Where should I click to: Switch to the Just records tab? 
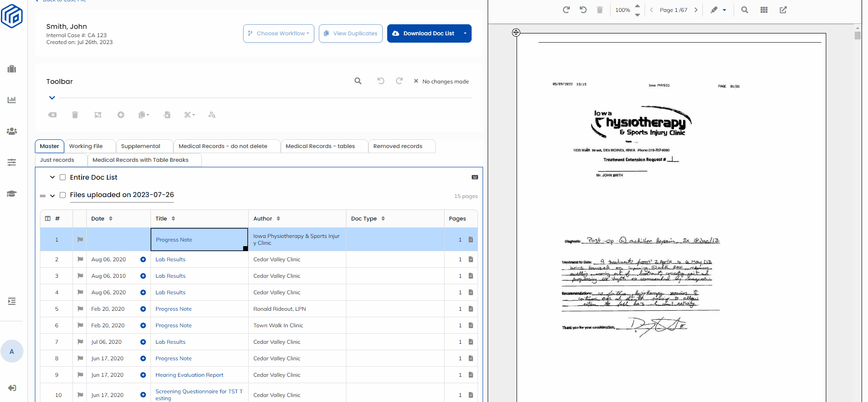tap(61, 160)
